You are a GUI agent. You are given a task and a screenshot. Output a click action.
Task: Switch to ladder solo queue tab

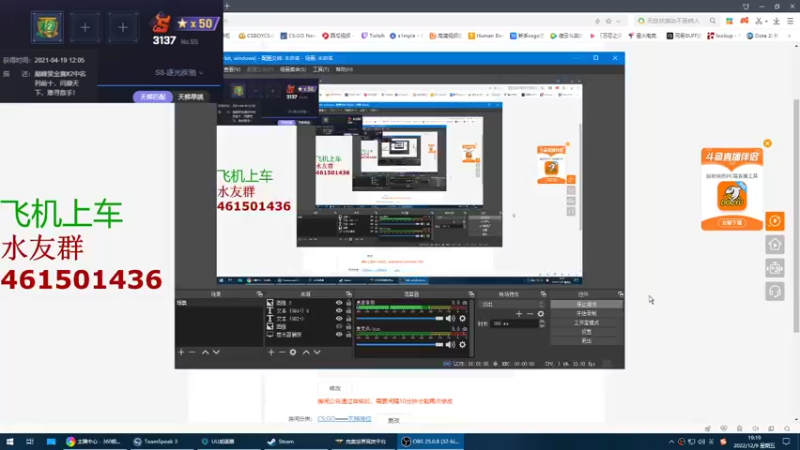point(191,96)
